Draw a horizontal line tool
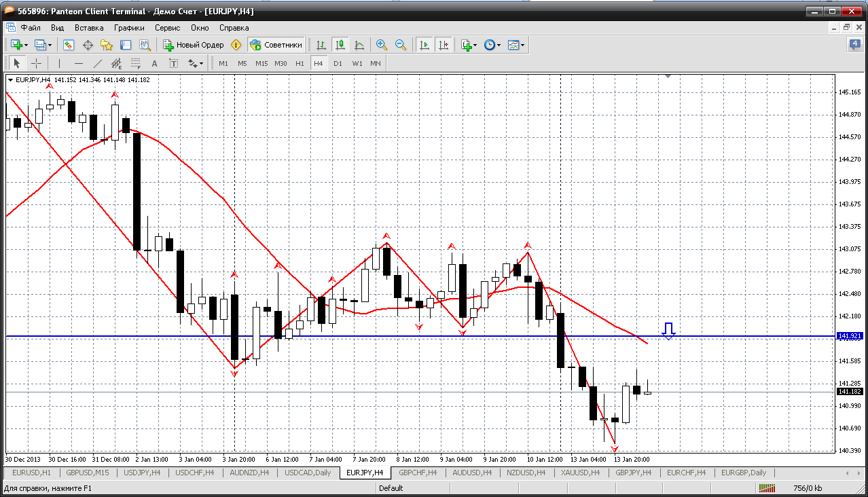This screenshot has width=868, height=497. [79, 63]
